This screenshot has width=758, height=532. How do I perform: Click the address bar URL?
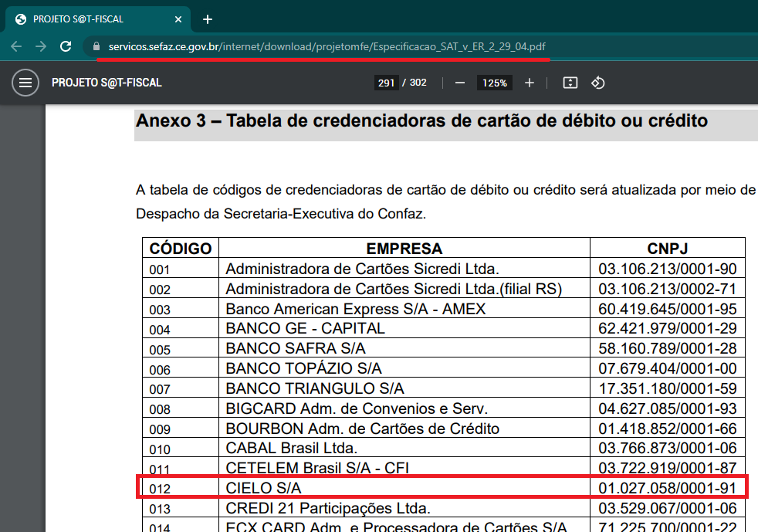(327, 46)
